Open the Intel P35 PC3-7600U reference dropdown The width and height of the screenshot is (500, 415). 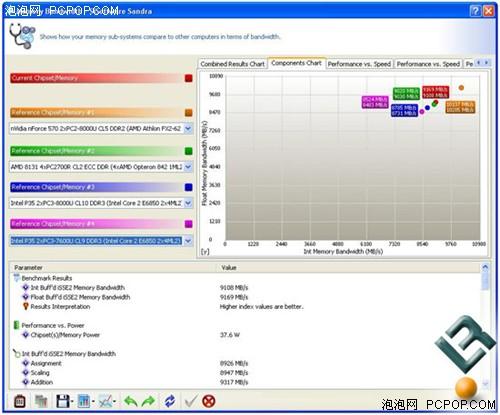click(x=188, y=240)
